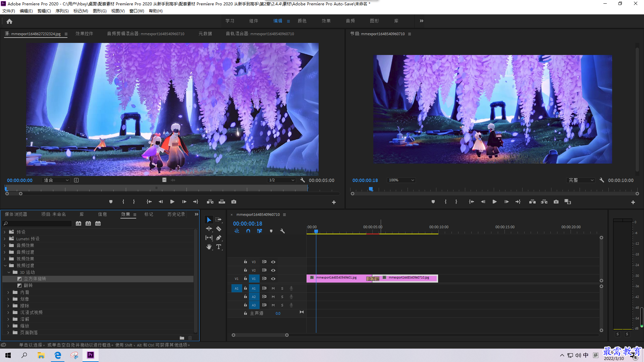644x362 pixels.
Task: Mute audio track A1
Action: [x=273, y=288]
